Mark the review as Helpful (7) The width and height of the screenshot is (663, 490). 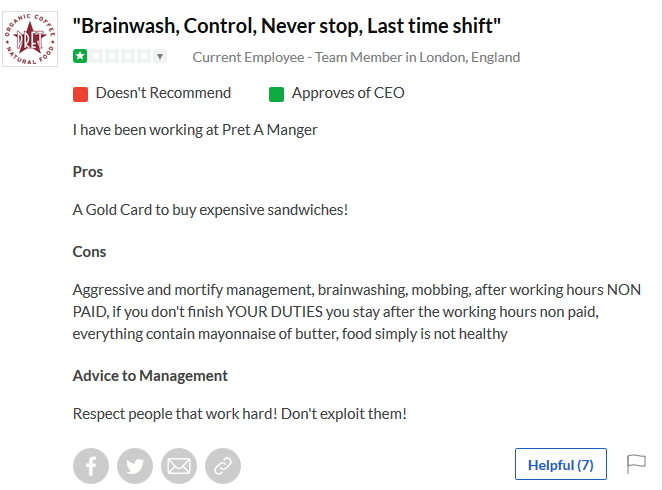click(560, 464)
